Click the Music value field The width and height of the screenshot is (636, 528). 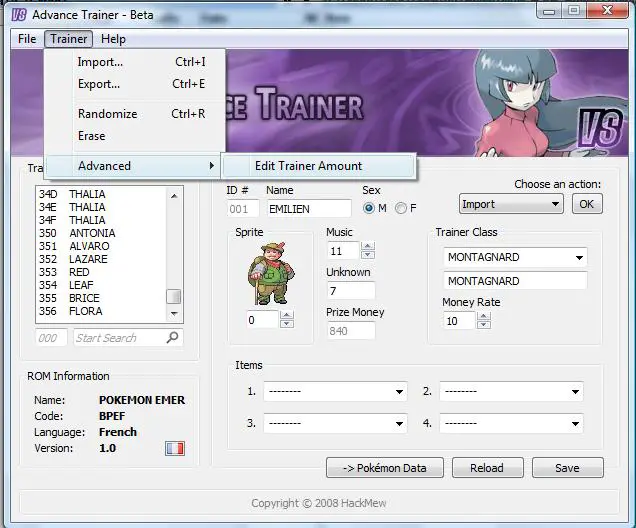[344, 251]
